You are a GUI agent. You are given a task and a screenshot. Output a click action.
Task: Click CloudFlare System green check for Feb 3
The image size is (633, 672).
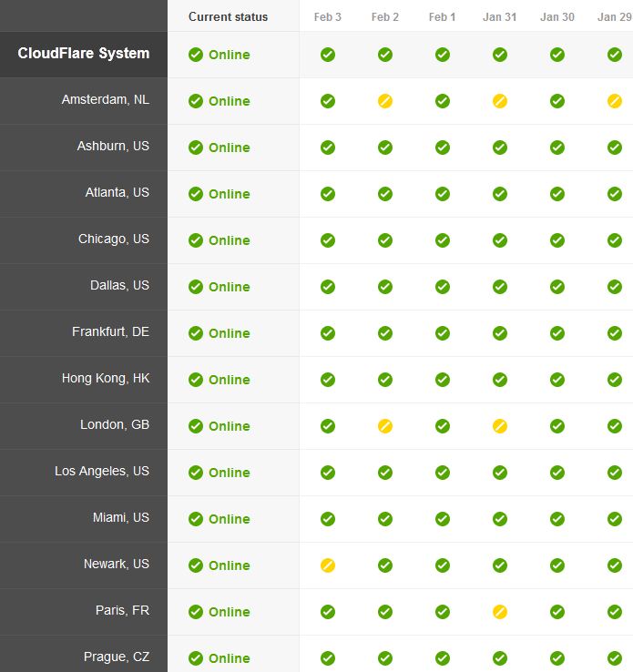tap(327, 55)
